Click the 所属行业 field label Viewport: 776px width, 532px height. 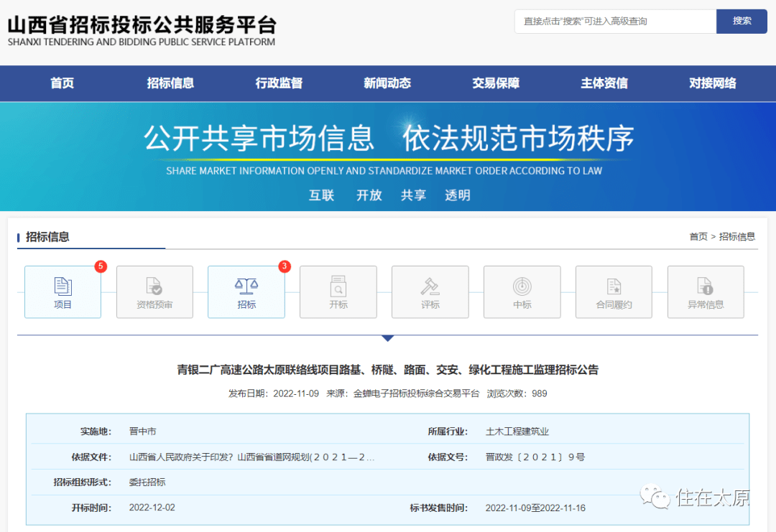pyautogui.click(x=448, y=431)
